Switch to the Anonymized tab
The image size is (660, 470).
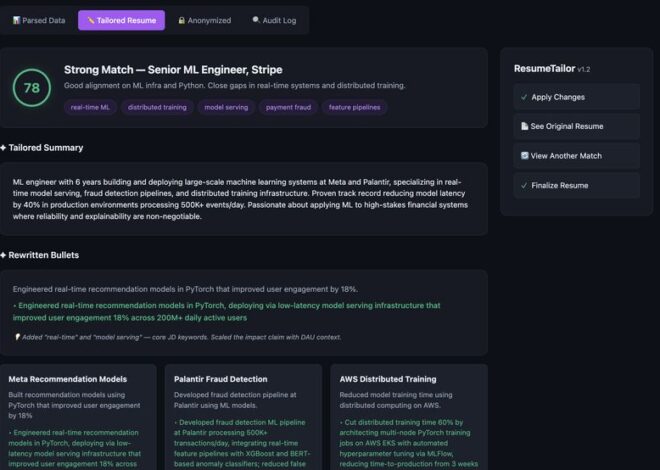click(205, 20)
